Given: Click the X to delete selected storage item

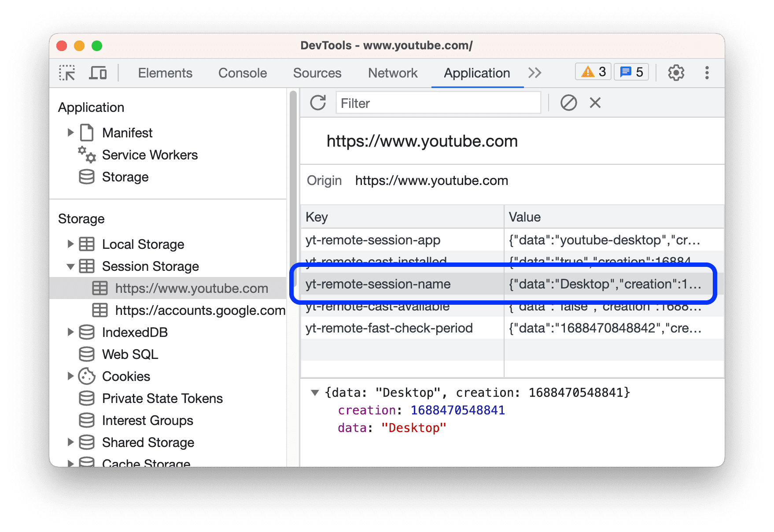Looking at the screenshot, I should click(595, 103).
